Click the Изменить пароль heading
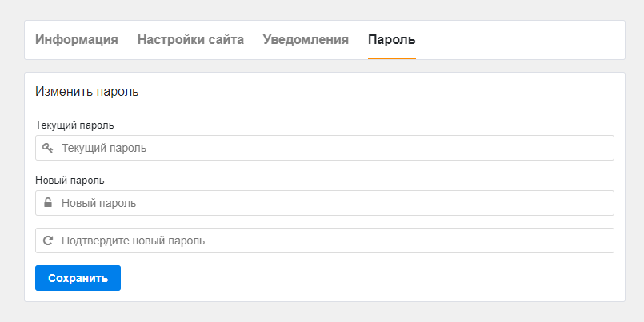Screen dimensions: 644x322 point(86,91)
